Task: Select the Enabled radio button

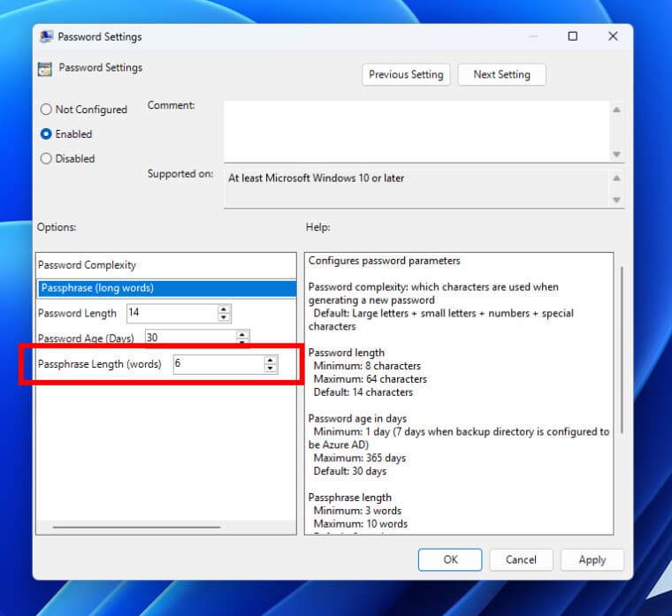Action: click(x=46, y=134)
